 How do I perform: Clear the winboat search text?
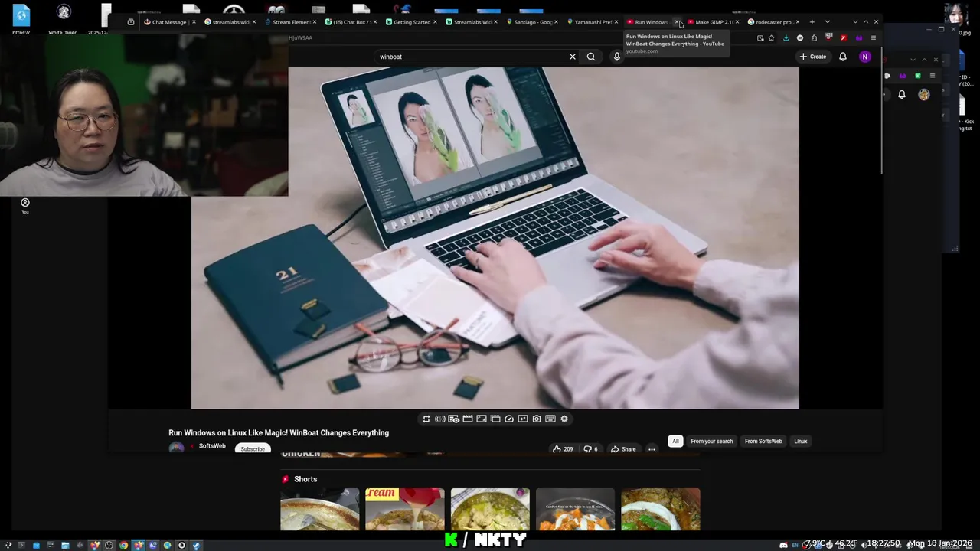coord(572,57)
